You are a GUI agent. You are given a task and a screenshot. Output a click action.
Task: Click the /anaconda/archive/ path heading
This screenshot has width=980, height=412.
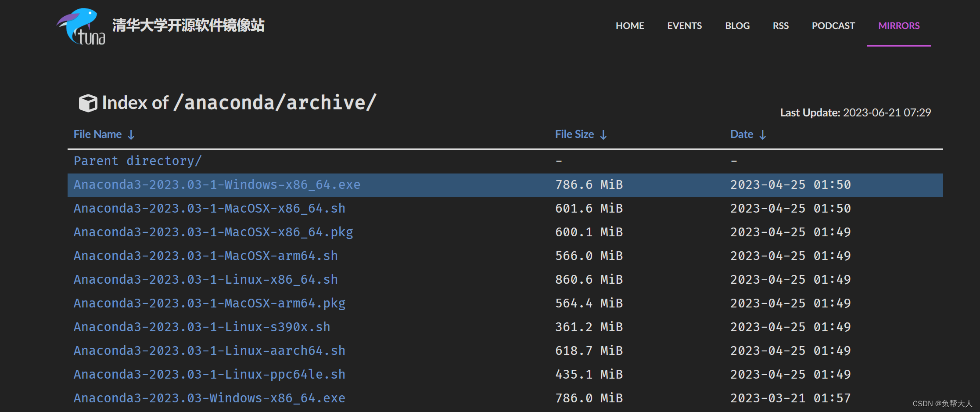tap(275, 103)
